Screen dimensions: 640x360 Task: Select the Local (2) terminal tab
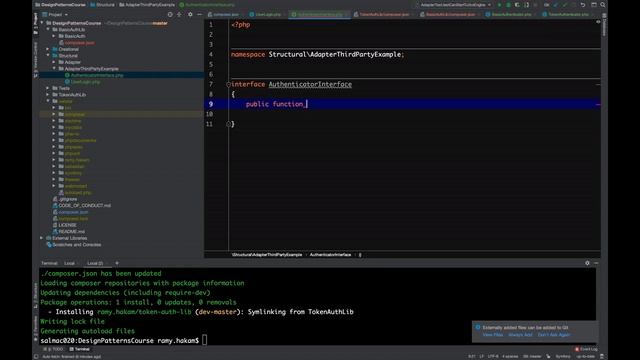(95, 264)
